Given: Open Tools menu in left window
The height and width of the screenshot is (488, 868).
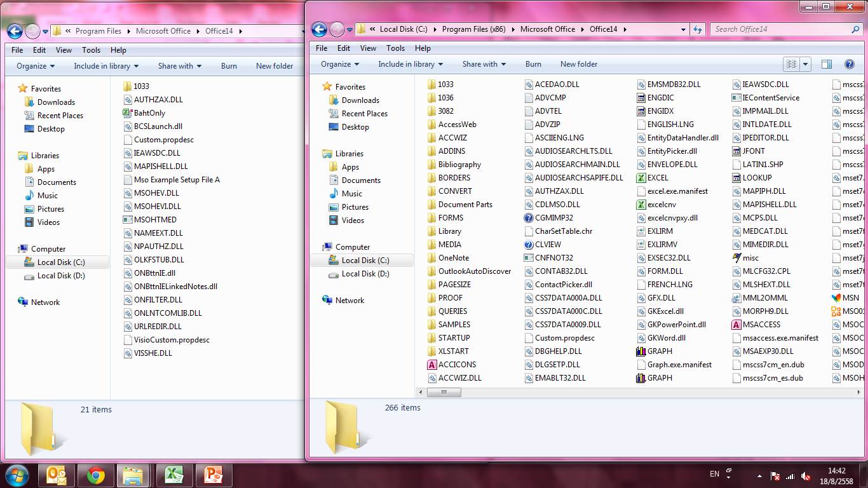Looking at the screenshot, I should click(91, 50).
